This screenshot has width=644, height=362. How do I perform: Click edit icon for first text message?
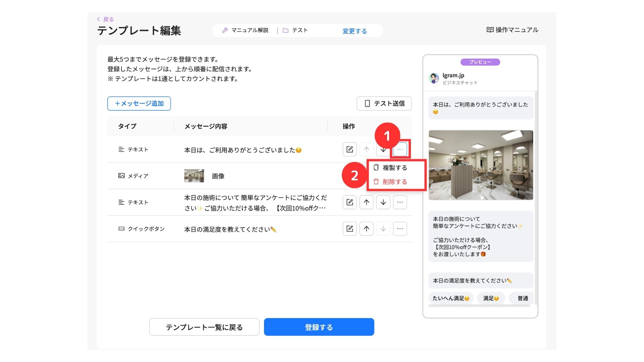point(350,149)
